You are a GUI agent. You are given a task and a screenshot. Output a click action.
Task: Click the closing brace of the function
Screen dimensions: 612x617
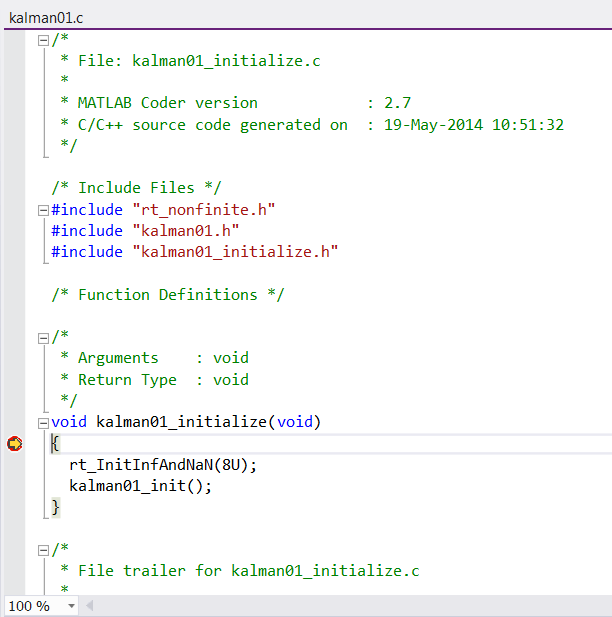(x=56, y=507)
